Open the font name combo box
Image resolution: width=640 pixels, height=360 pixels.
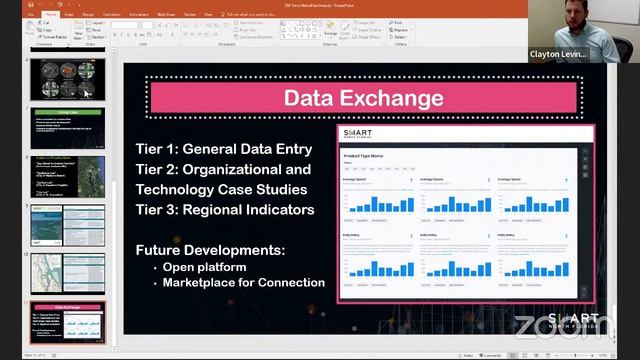[x=126, y=25]
